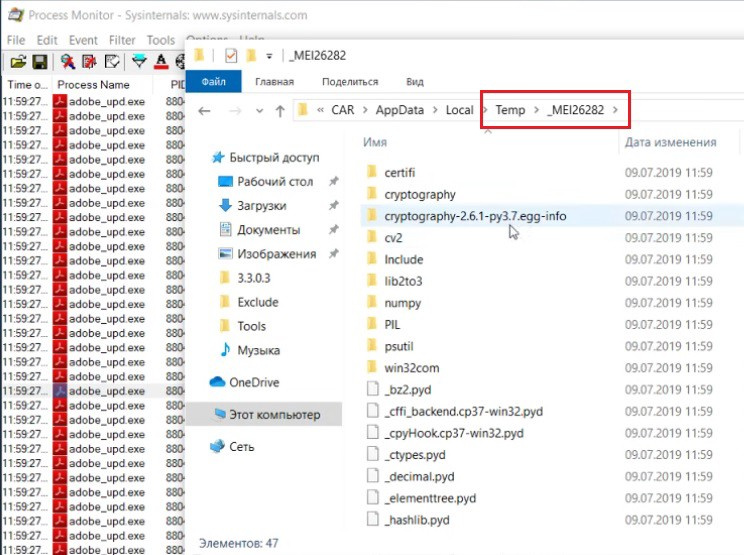Switch to the Главная ribbon tab
Image resolution: width=744 pixels, height=555 pixels.
(274, 82)
